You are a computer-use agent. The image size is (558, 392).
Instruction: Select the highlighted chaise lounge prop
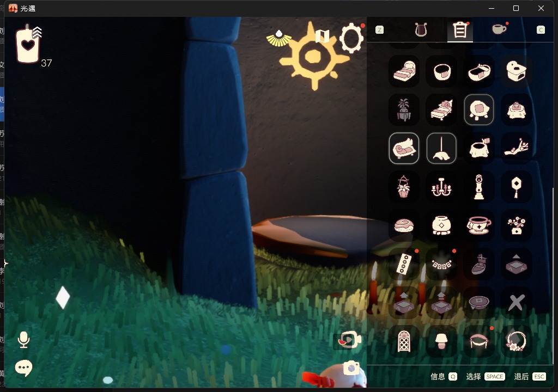tap(404, 148)
